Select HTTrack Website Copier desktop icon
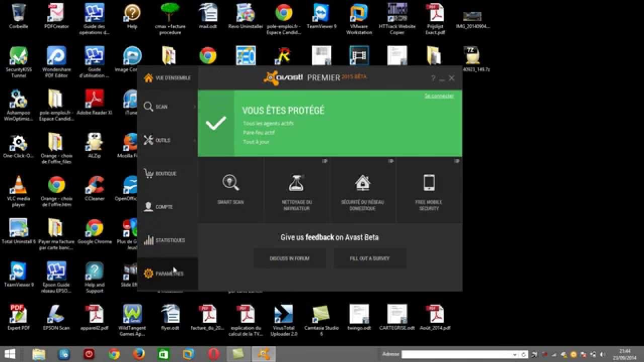644x362 pixels. tap(397, 19)
